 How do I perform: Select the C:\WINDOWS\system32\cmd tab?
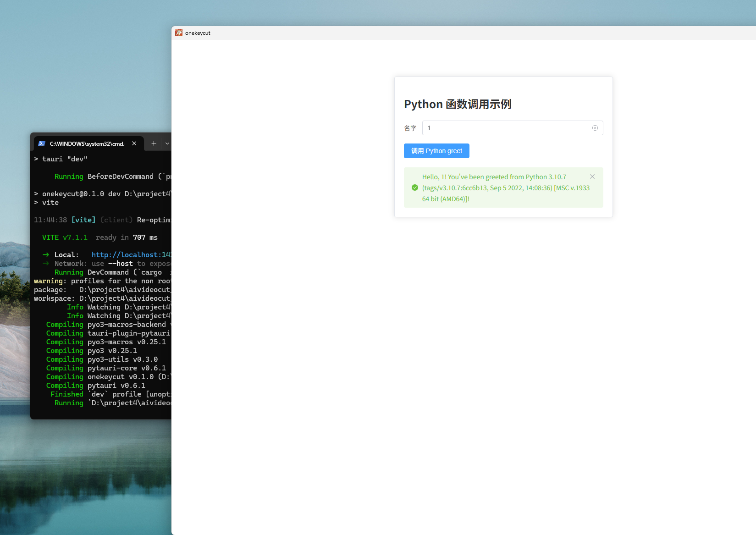tap(87, 143)
